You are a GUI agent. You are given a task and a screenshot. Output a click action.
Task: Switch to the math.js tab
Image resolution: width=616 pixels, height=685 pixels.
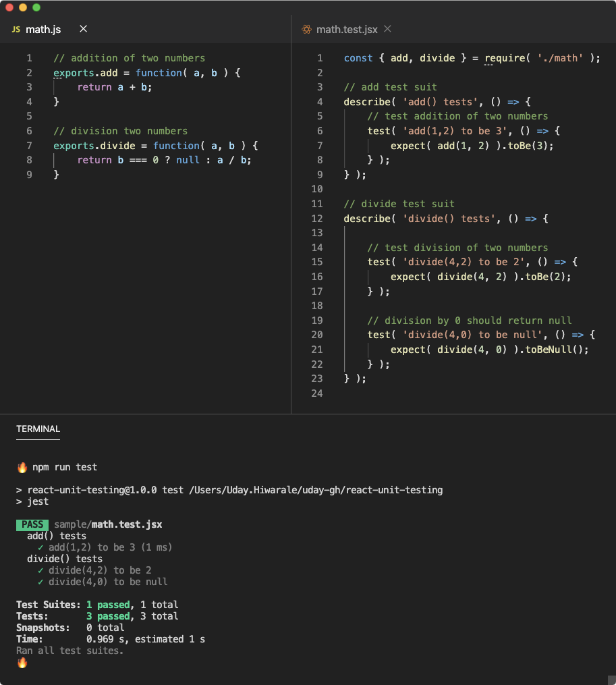point(44,29)
